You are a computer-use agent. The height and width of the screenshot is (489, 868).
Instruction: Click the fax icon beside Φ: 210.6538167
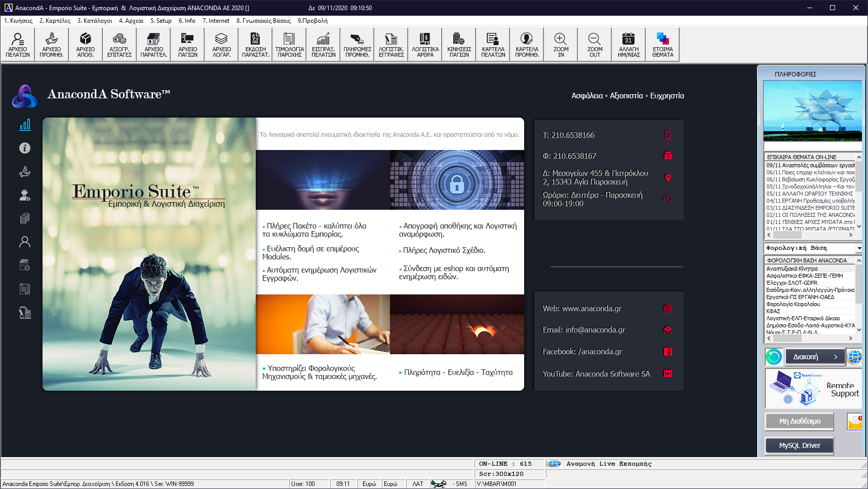pos(668,156)
